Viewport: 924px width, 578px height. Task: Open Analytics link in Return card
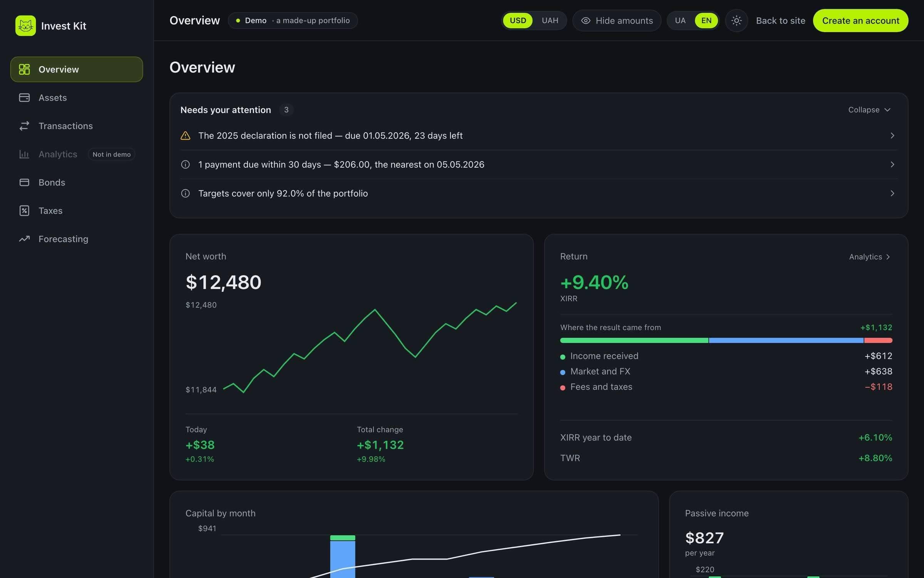(x=870, y=257)
